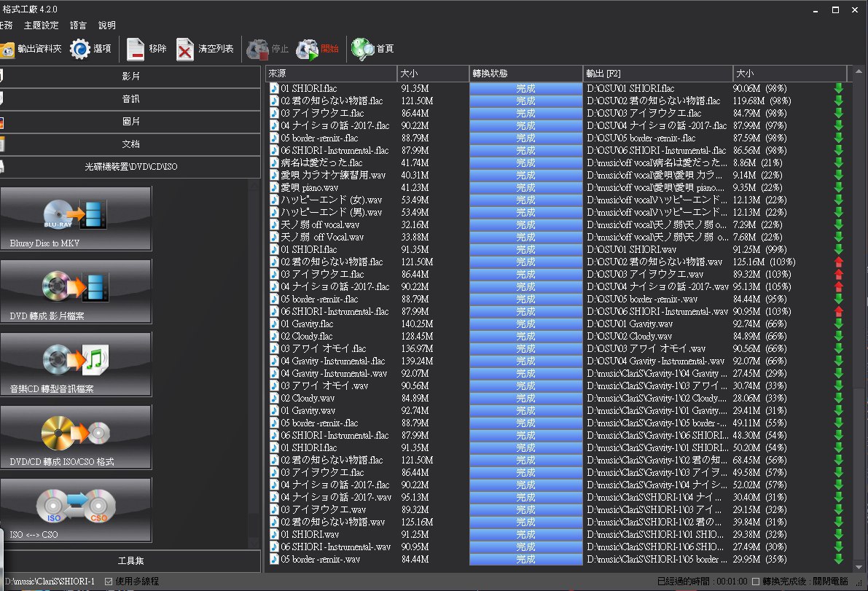Expand the 工具集 toolset section
Image resolution: width=868 pixels, height=591 pixels.
(131, 561)
